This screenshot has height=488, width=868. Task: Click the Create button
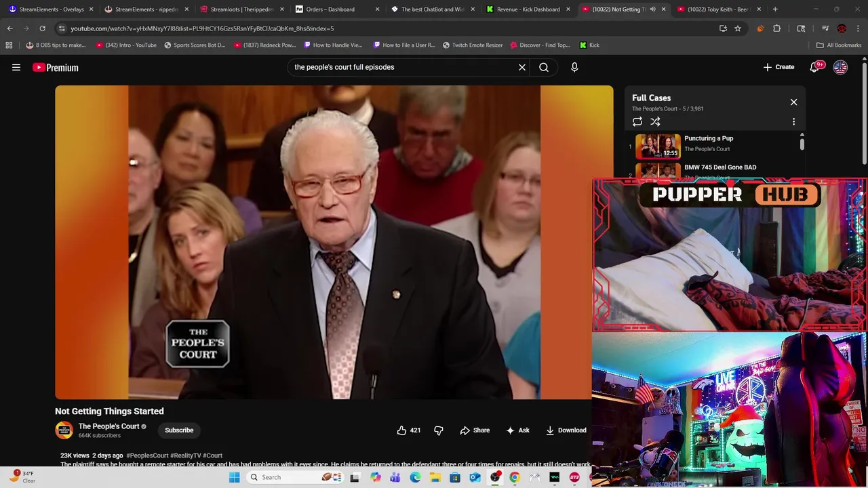click(x=778, y=67)
